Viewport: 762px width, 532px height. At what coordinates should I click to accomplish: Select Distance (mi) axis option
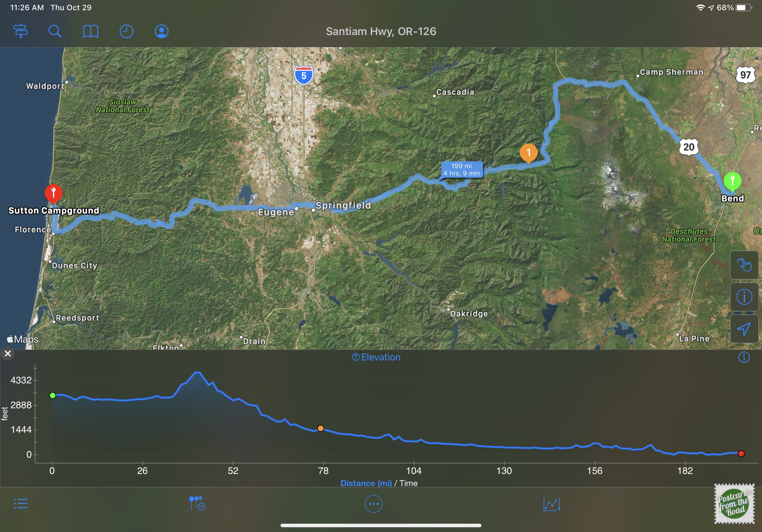366,483
